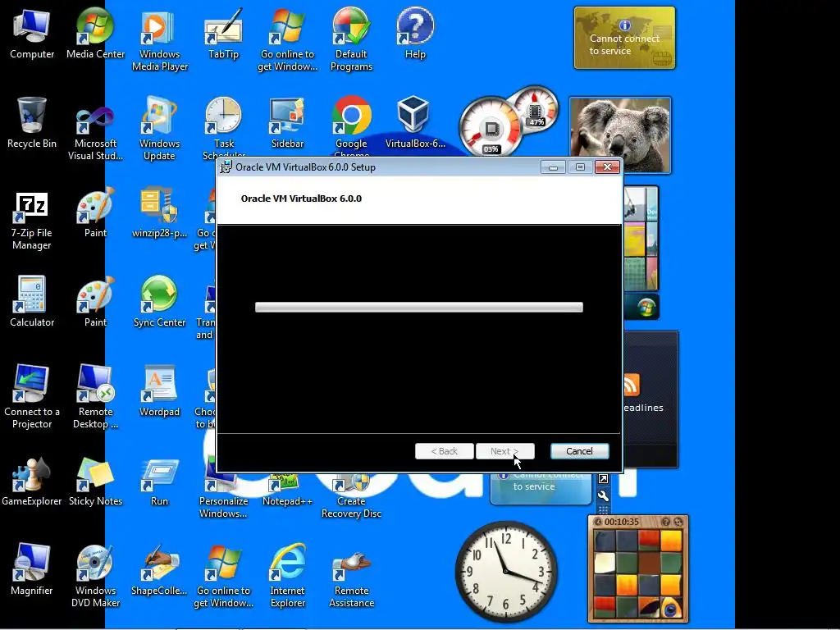Launch the Magnifier shortcut
The height and width of the screenshot is (630, 840).
click(32, 571)
